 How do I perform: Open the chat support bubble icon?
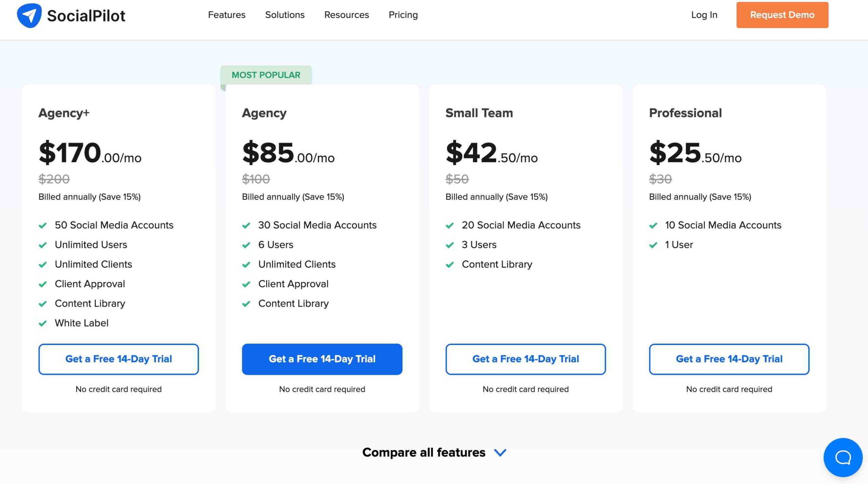[843, 457]
